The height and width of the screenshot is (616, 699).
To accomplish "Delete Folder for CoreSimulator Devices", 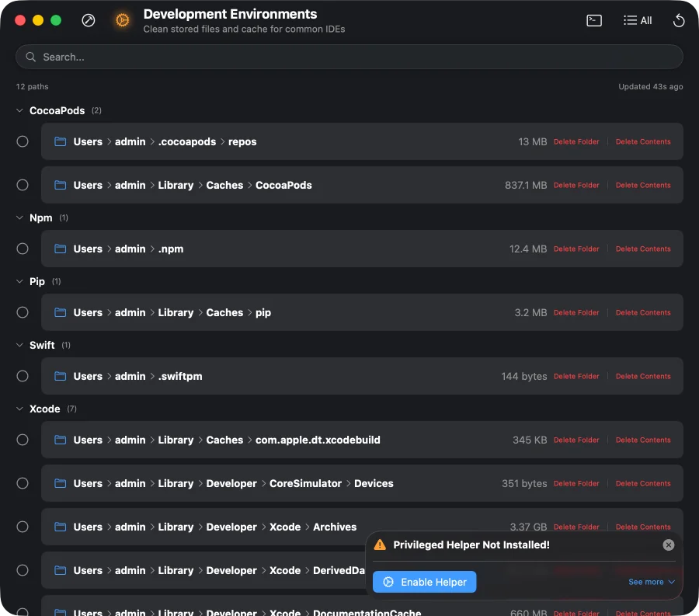I will [576, 483].
